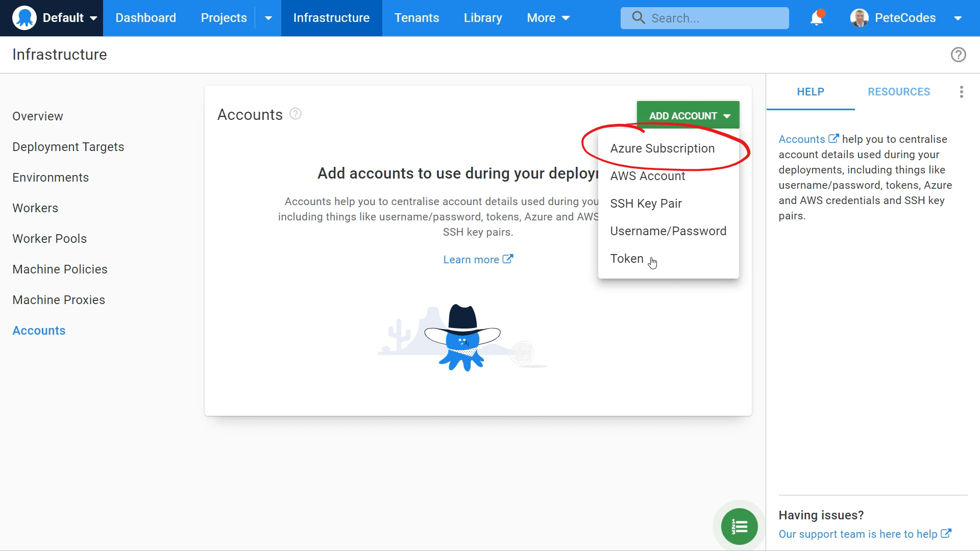Open Workers in the sidebar

point(35,208)
